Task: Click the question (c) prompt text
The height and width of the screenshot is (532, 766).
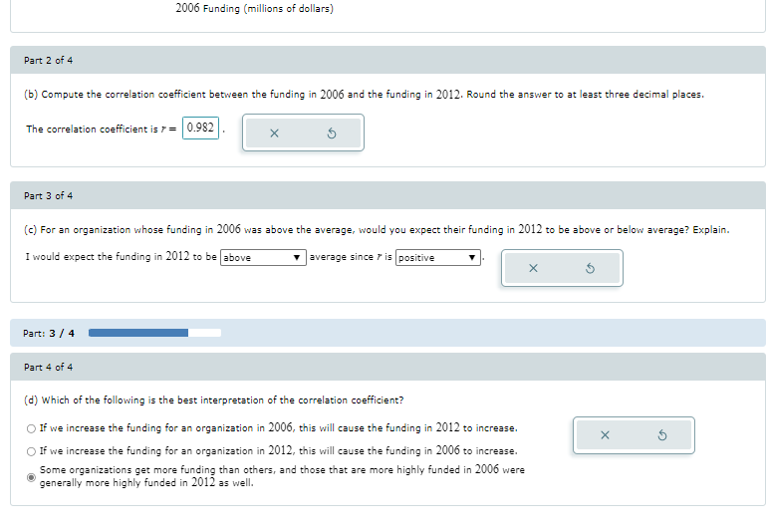Action: pyautogui.click(x=377, y=229)
